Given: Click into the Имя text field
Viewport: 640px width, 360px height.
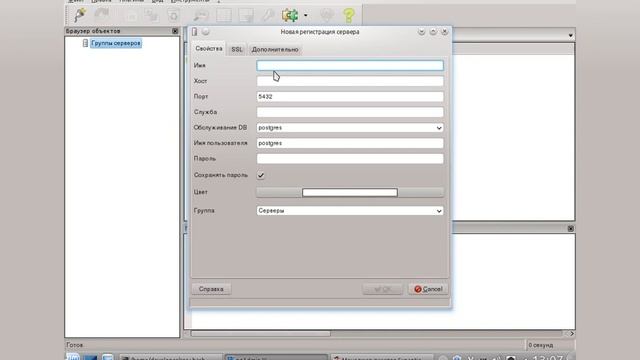Looking at the screenshot, I should click(350, 65).
